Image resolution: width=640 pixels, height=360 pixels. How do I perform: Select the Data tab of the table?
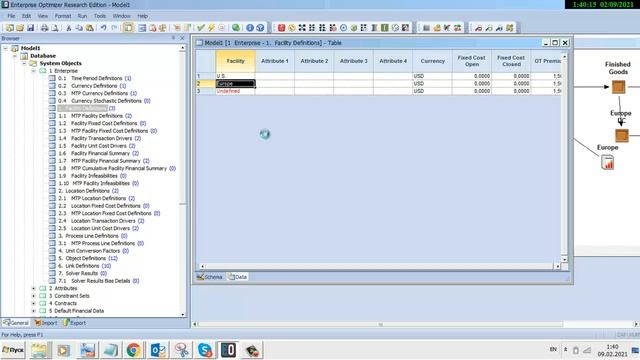pyautogui.click(x=237, y=277)
